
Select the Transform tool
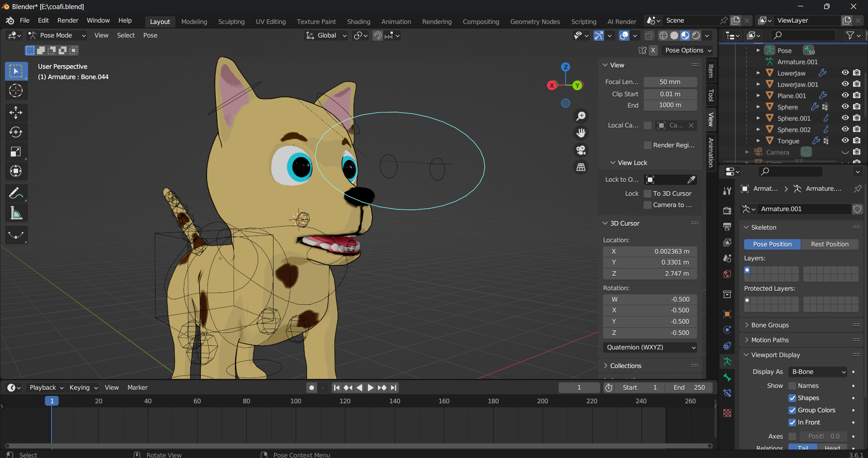coord(16,171)
